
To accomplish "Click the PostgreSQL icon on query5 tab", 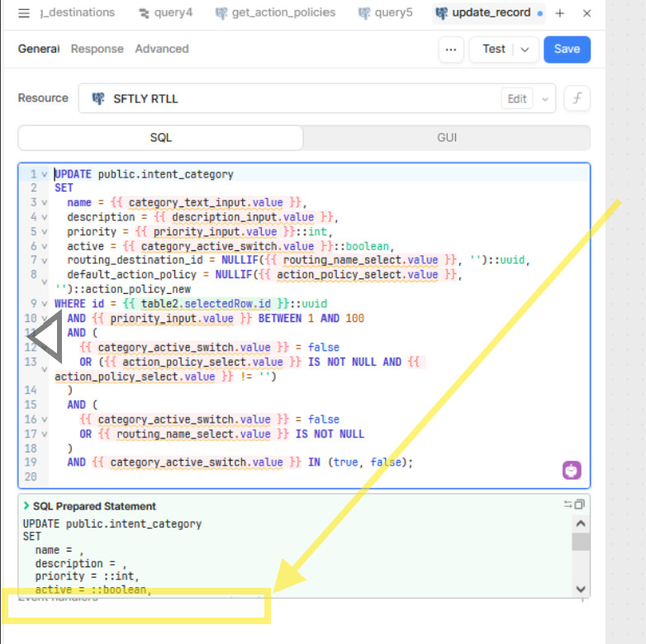I will 364,13.
